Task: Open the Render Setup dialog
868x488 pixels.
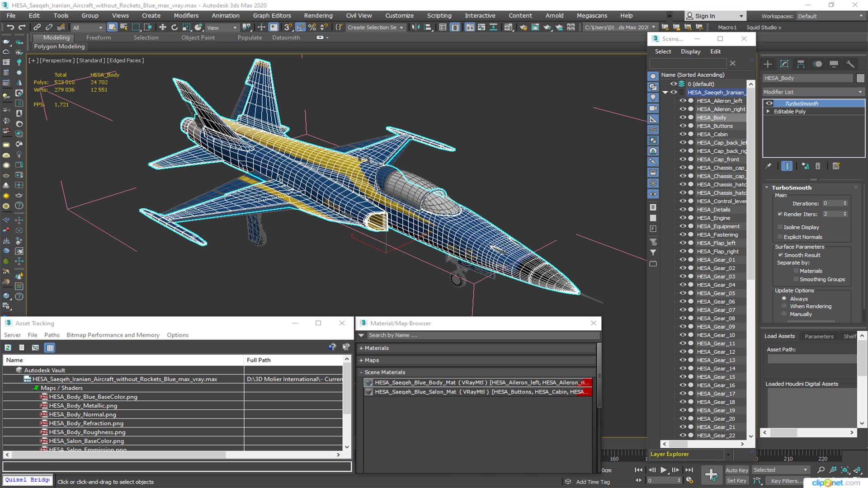Action: pos(523,27)
